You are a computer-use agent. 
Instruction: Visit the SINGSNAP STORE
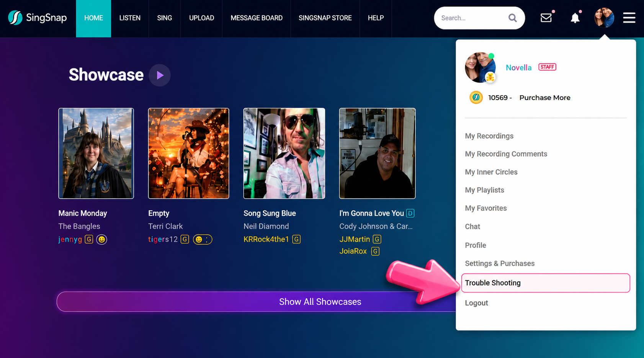click(325, 18)
